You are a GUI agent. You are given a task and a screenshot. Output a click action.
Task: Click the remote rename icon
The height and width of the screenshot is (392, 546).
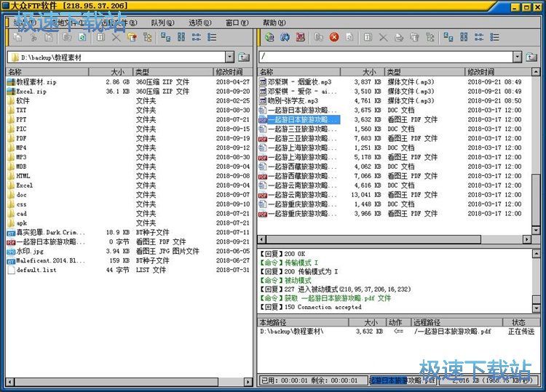[x=368, y=37]
